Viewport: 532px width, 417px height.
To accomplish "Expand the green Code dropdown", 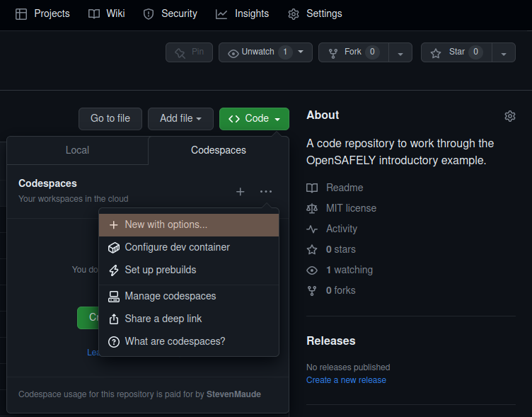I will click(x=254, y=119).
